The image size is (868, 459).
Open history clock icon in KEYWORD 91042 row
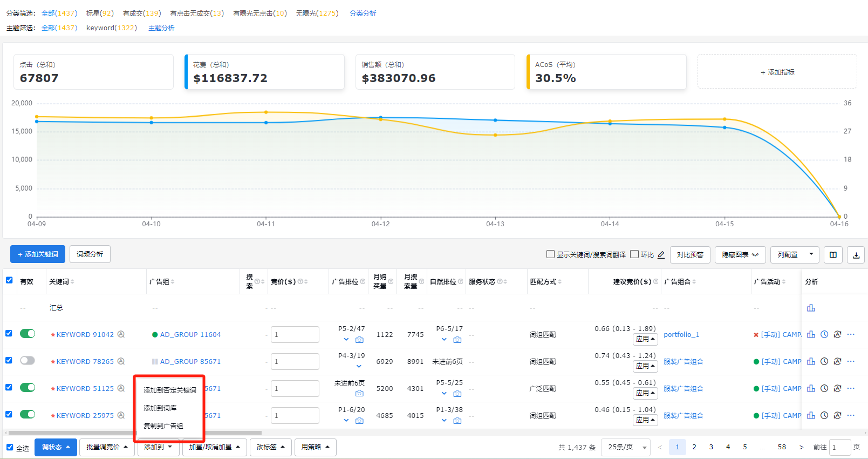click(824, 334)
